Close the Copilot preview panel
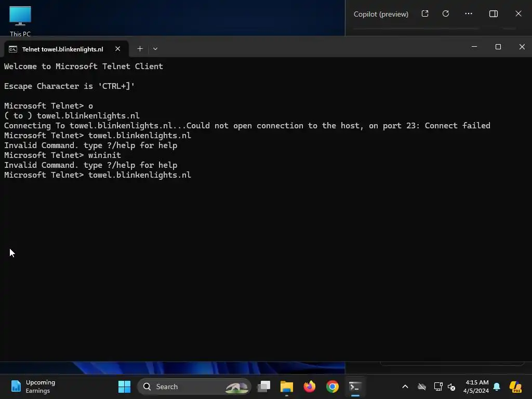 click(518, 14)
